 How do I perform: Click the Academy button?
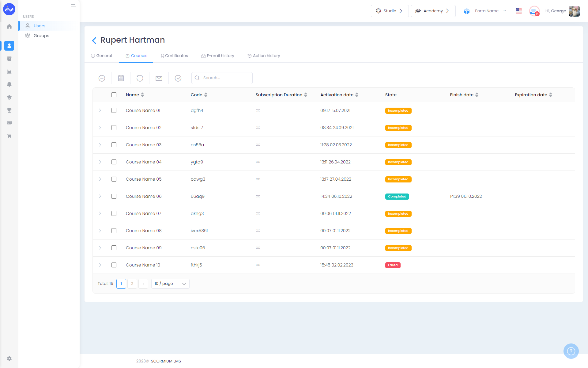(x=433, y=11)
